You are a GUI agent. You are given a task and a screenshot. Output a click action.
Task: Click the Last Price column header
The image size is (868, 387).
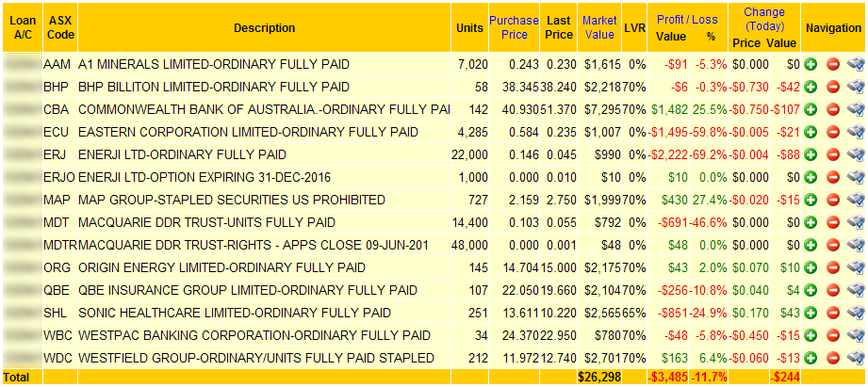[559, 27]
